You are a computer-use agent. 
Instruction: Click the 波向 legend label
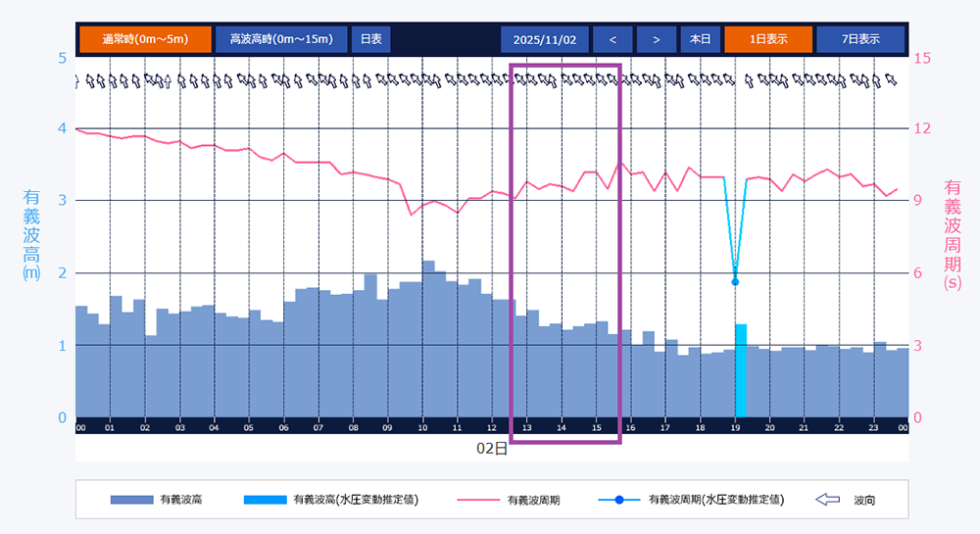pyautogui.click(x=864, y=500)
